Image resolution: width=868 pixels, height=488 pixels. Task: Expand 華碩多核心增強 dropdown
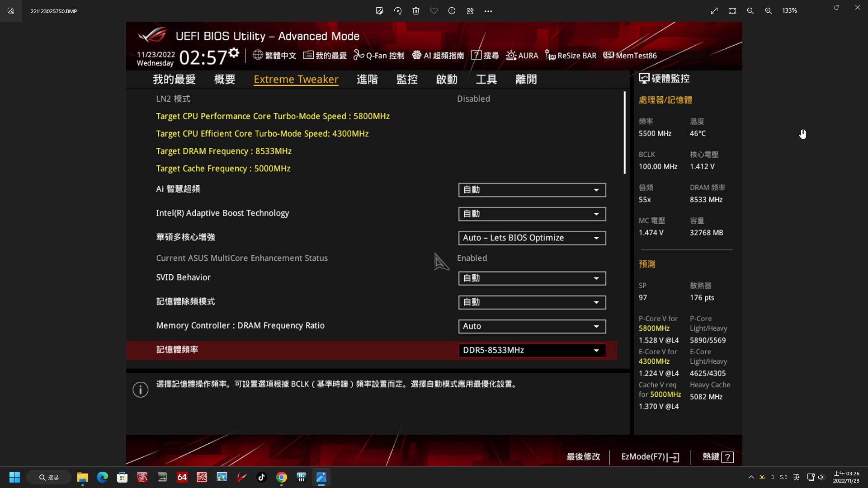point(532,238)
